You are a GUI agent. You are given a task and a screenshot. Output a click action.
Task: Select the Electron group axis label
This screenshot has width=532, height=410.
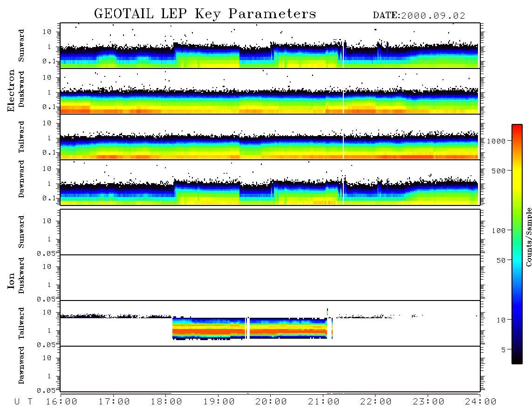pyautogui.click(x=11, y=91)
